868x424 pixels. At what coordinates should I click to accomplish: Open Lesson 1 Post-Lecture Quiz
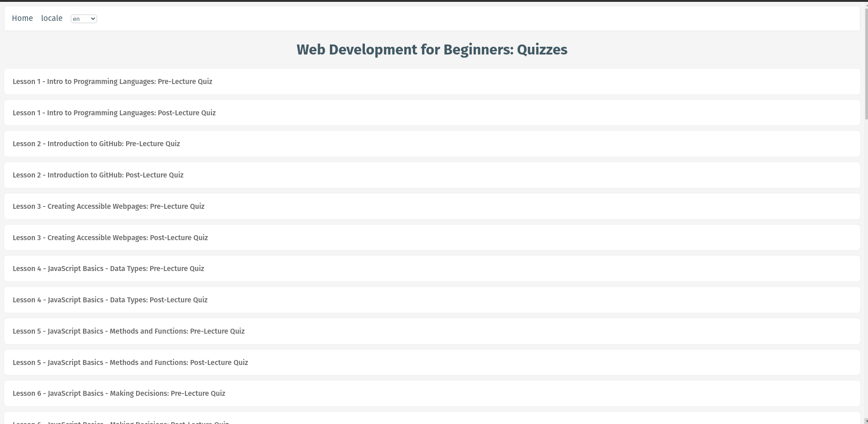coord(114,113)
